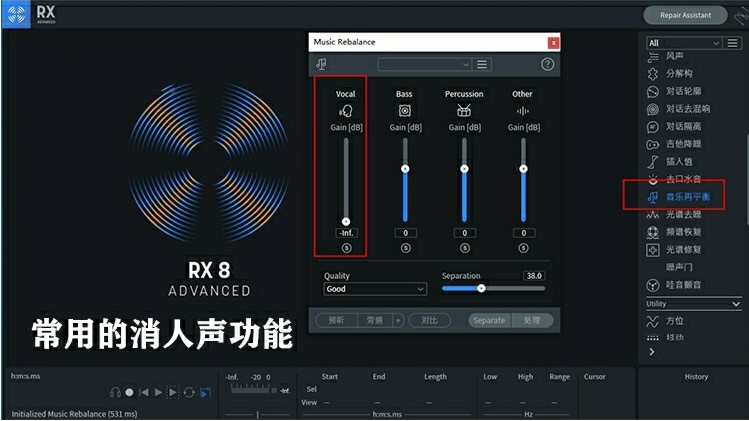Screen dimensions: 749x421
Task: Click the Vocal gain -Inf. value field
Action: point(346,233)
